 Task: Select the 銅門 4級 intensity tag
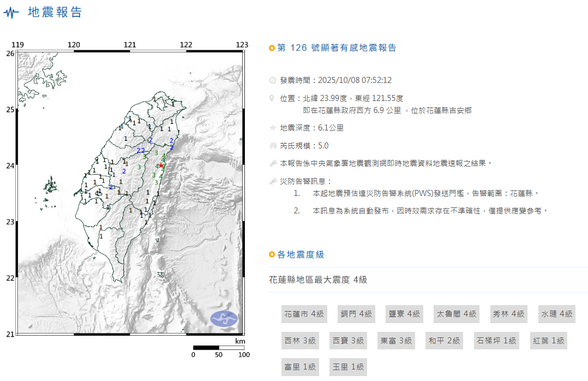(x=356, y=314)
